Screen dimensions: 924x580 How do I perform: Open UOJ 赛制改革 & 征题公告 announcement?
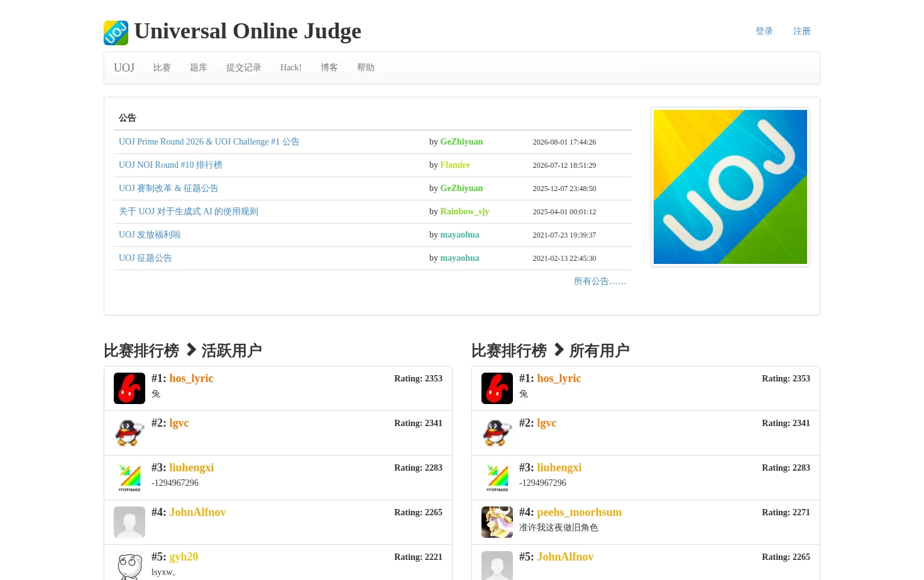(168, 188)
